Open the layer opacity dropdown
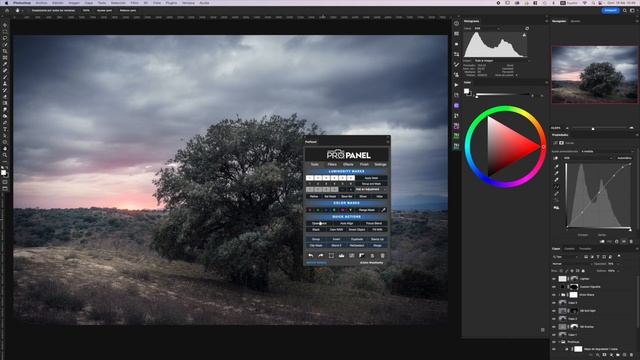The height and width of the screenshot is (360, 640). pos(618,264)
